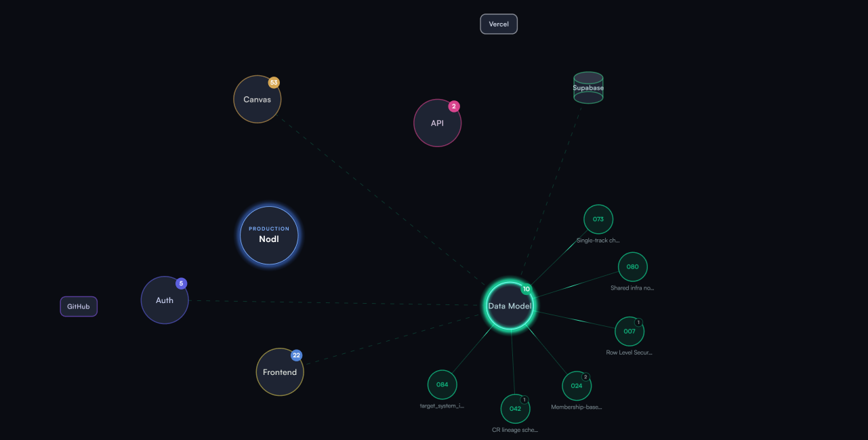
Task: Open the API node circle
Action: pos(438,123)
